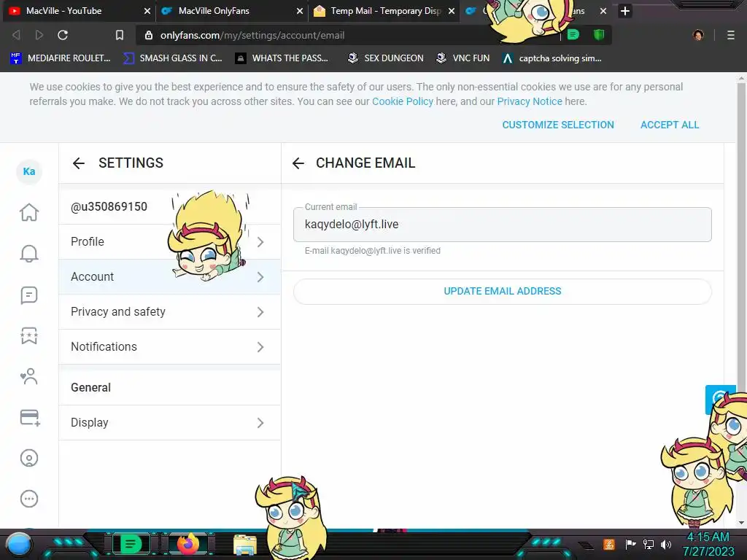747x560 pixels.
Task: Expand the Account settings row
Action: coord(169,276)
